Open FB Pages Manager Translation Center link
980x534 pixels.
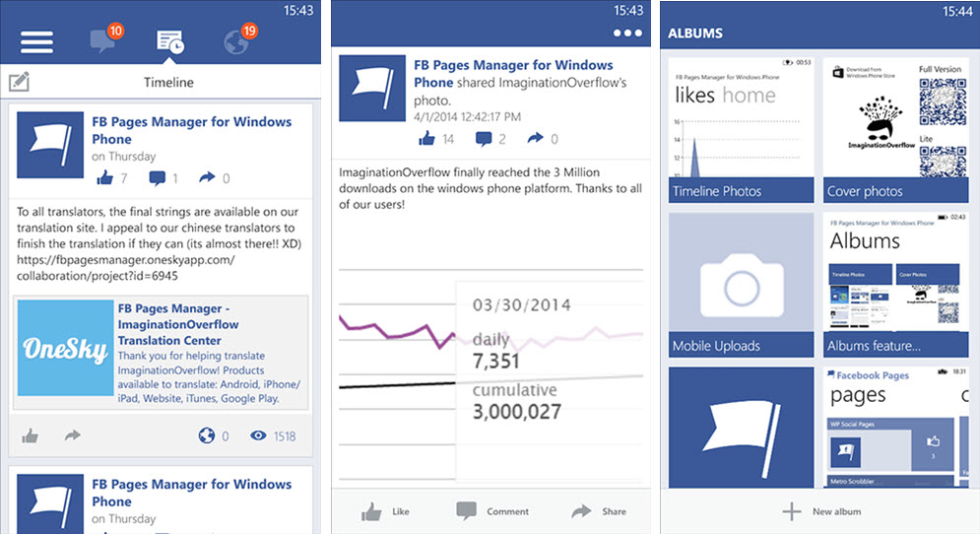[x=178, y=324]
